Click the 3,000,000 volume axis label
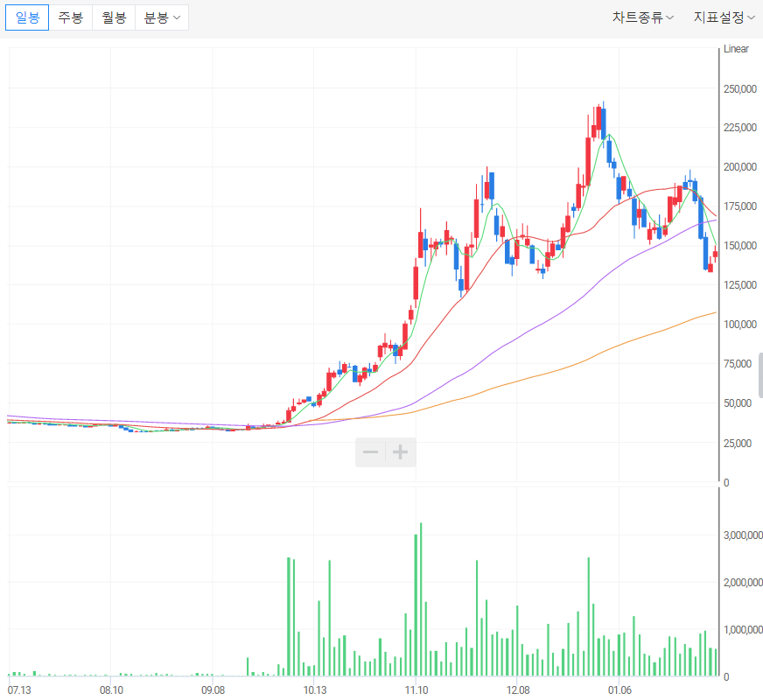Screen dimensions: 763x700 [x=743, y=535]
